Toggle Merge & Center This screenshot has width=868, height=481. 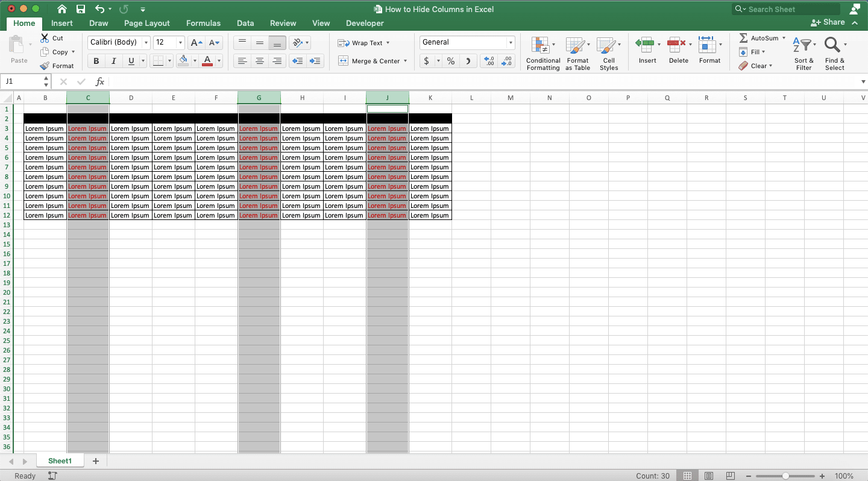point(370,61)
